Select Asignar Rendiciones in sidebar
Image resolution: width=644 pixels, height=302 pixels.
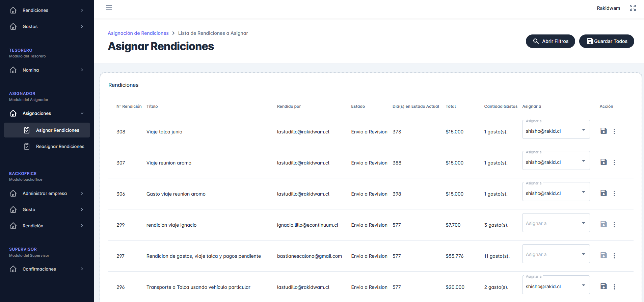pos(57,130)
